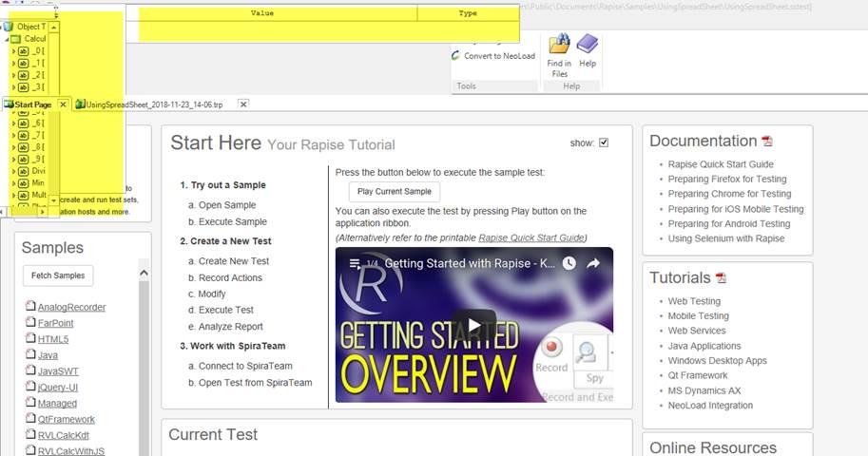868x456 pixels.
Task: Open the AnalogRecorder sample link
Action: (x=71, y=307)
